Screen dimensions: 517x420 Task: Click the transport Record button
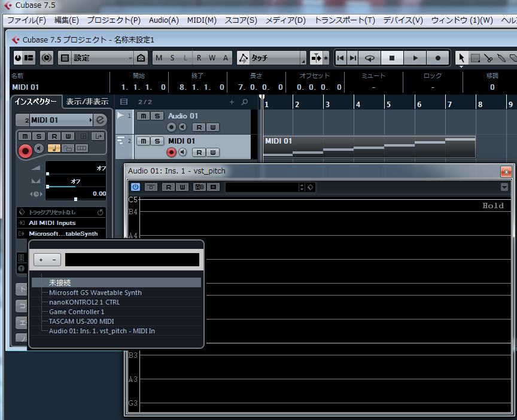coord(438,58)
